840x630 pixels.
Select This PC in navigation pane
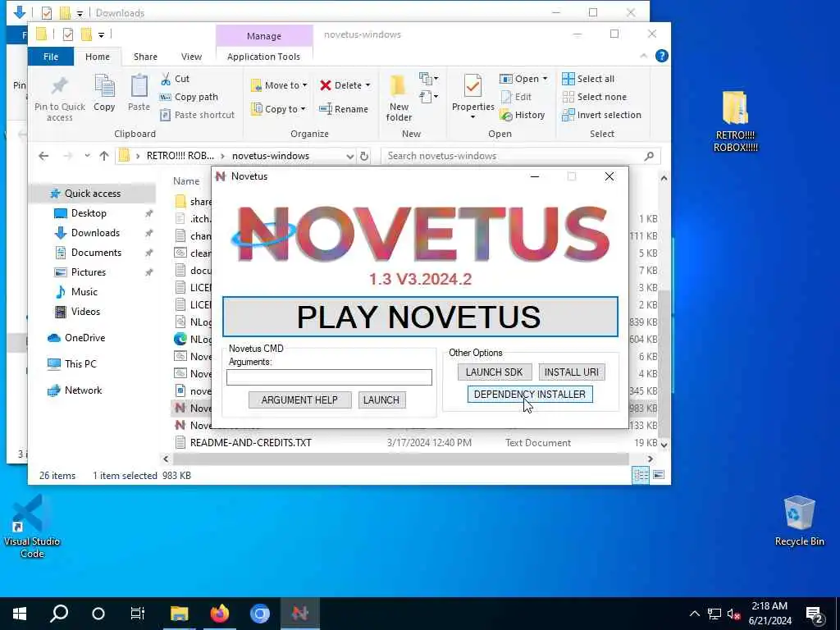coord(72,364)
